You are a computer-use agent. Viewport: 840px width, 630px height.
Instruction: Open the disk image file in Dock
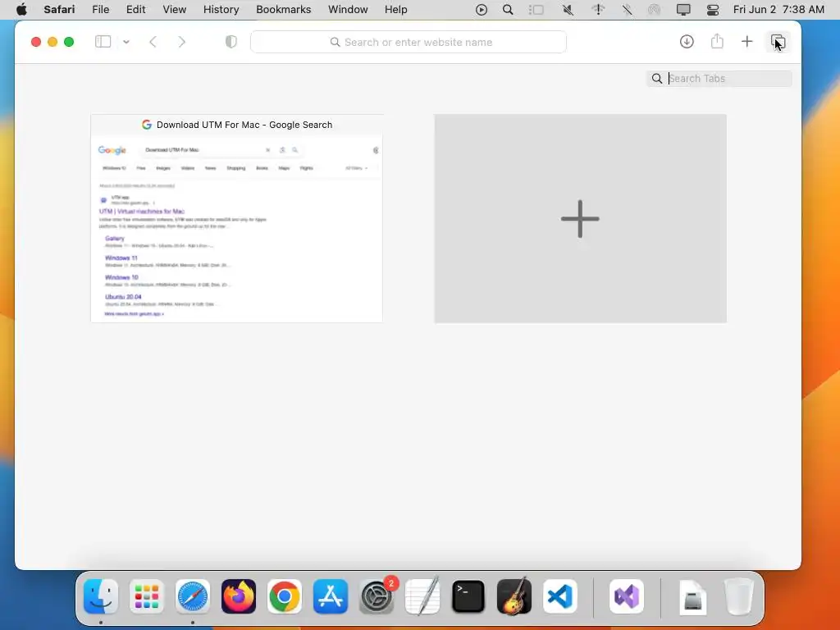(x=692, y=596)
